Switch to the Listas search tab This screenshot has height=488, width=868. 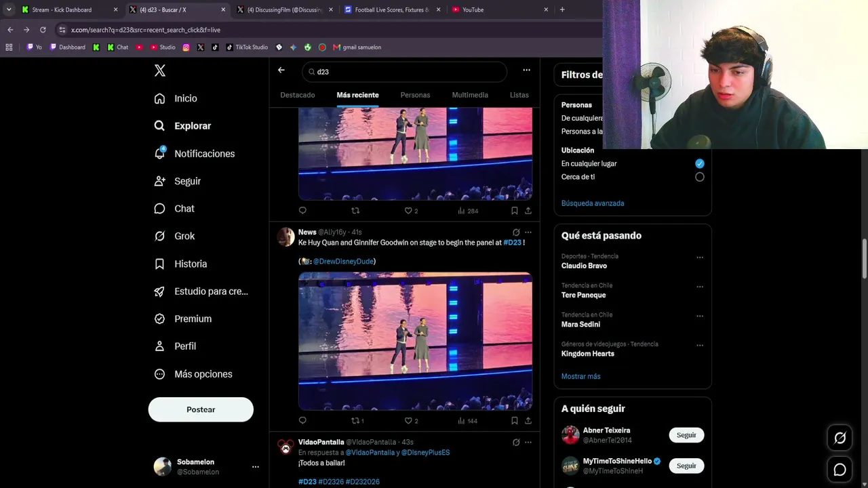(x=519, y=95)
